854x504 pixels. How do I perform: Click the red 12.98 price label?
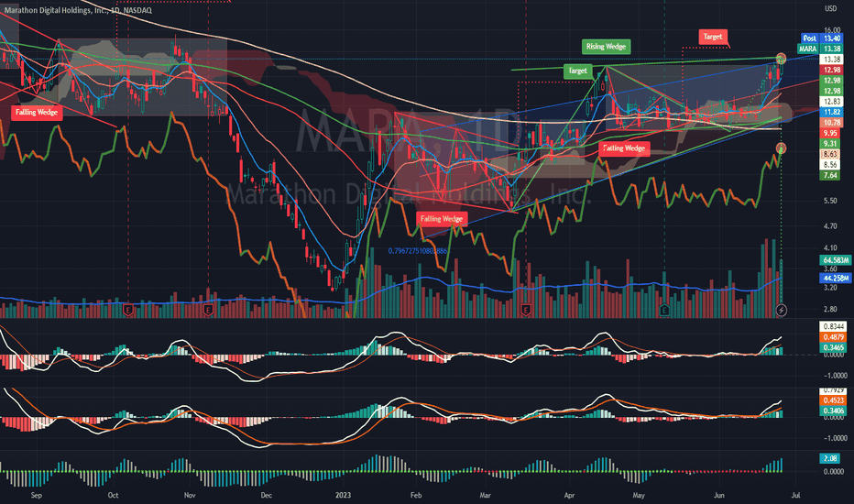pos(832,70)
